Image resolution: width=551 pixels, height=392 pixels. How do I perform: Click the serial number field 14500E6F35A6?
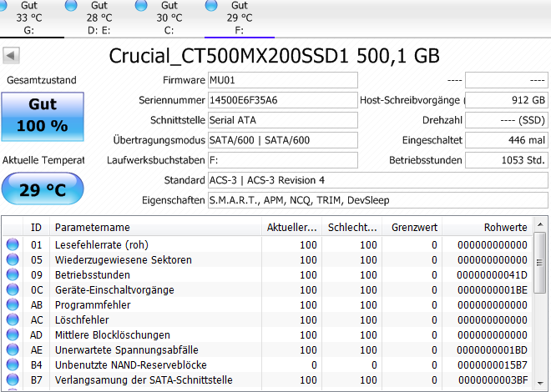[x=283, y=100]
